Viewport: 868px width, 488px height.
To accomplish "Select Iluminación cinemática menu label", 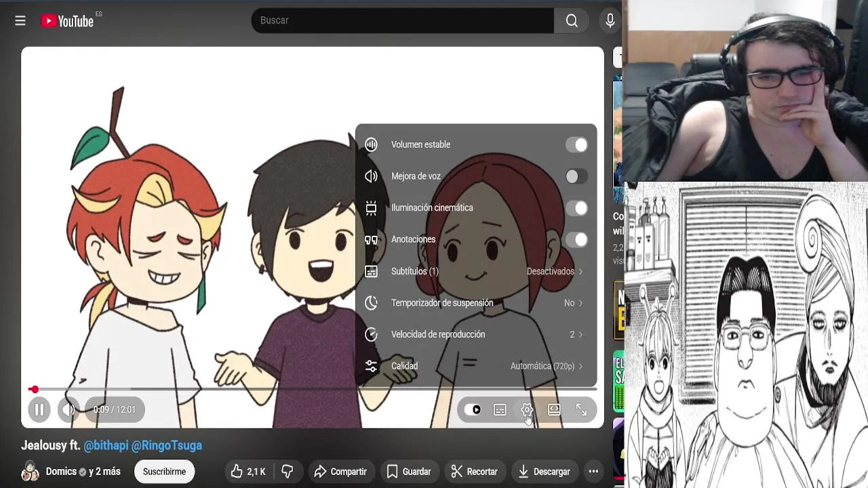I will pos(432,208).
